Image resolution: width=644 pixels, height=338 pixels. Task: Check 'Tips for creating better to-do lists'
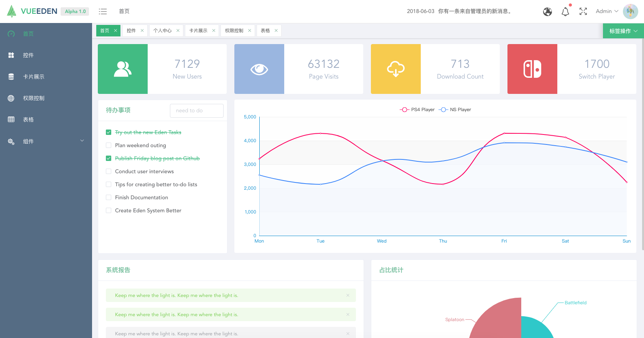click(x=109, y=184)
